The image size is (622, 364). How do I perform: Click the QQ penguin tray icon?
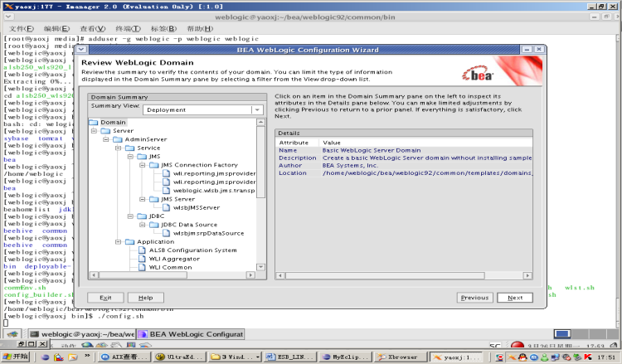522,357
